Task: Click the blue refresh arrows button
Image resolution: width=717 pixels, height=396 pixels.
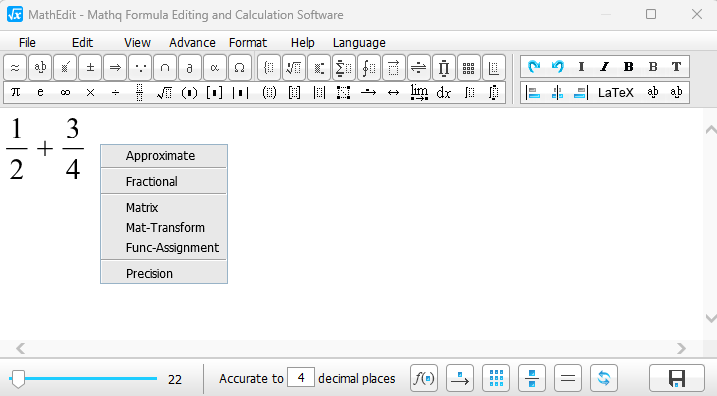Action: click(604, 378)
